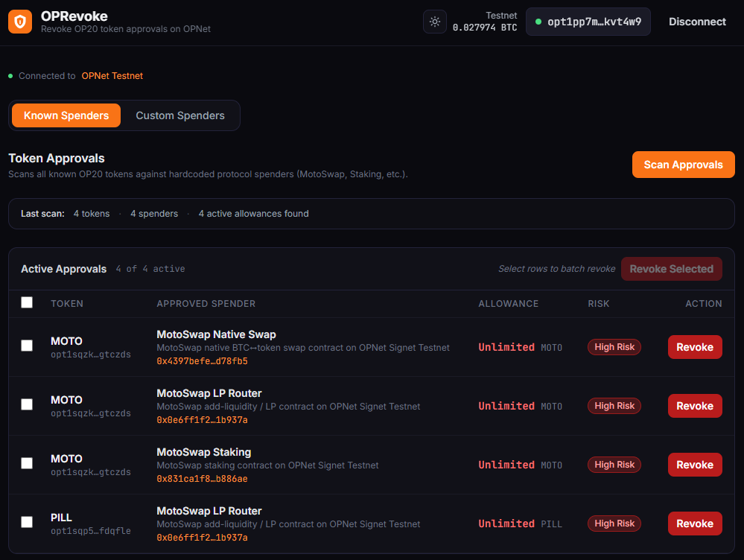Click the green wallet status dot
This screenshot has width=744, height=560.
pyautogui.click(x=538, y=22)
